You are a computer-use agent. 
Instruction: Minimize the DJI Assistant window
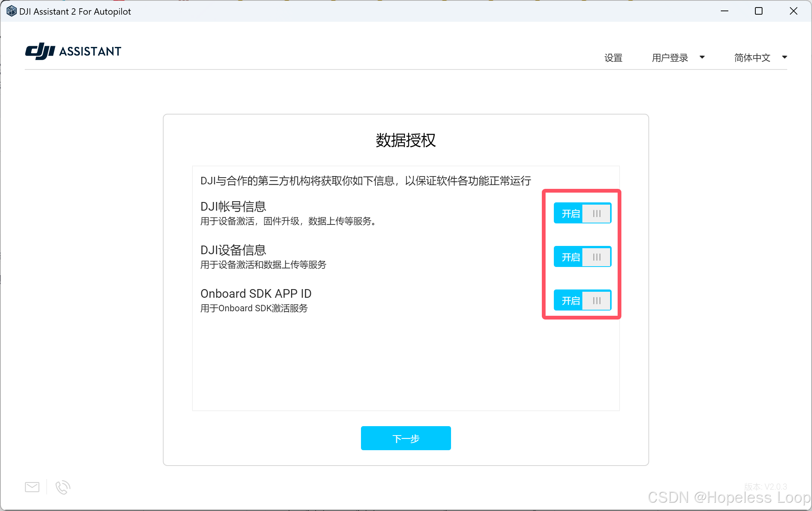[x=725, y=11]
